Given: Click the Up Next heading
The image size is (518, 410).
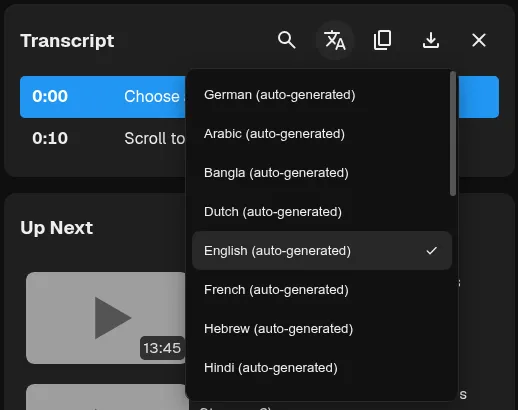Looking at the screenshot, I should coord(56,228).
